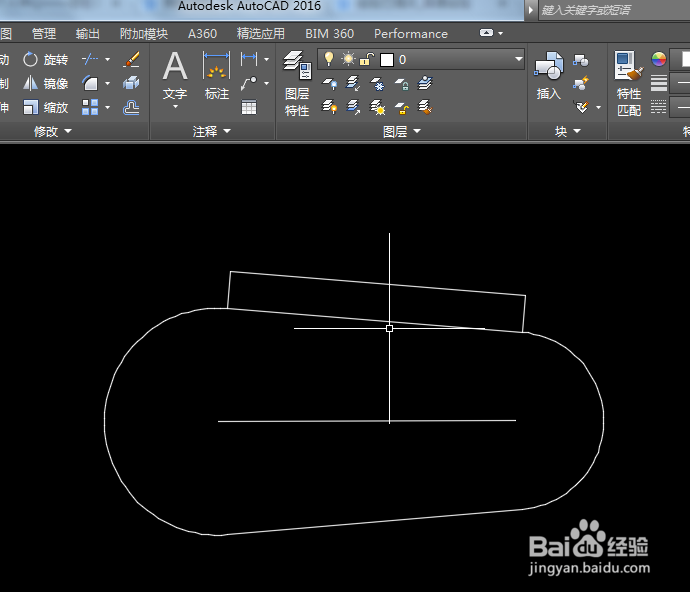Expand the 注释 (Annotation) panel
690x592 pixels.
click(212, 131)
